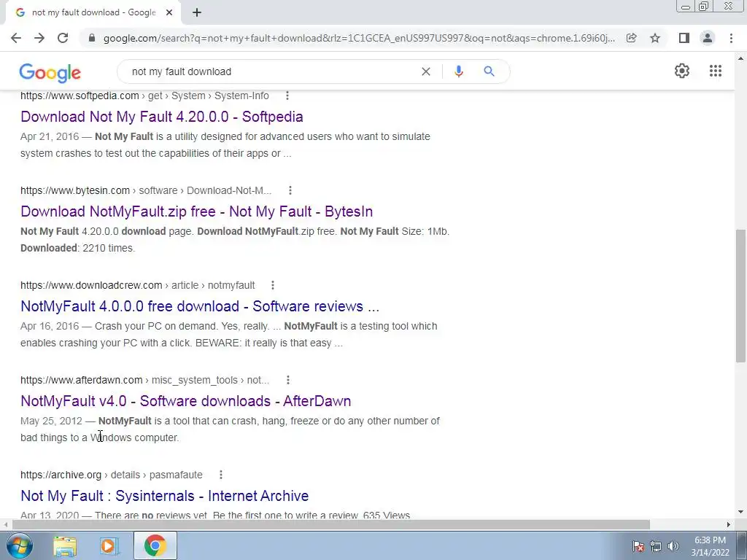Image resolution: width=747 pixels, height=560 pixels.
Task: Launch Windows Media Player from the taskbar
Action: (109, 545)
